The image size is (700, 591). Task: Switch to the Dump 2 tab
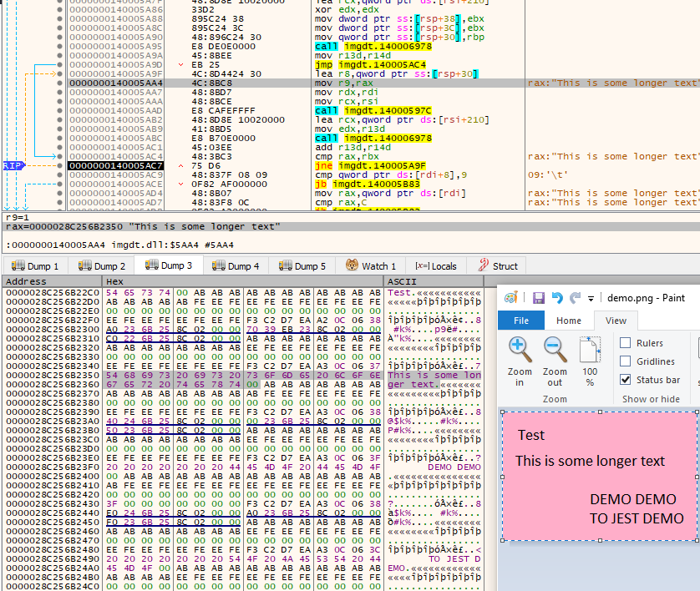(102, 265)
